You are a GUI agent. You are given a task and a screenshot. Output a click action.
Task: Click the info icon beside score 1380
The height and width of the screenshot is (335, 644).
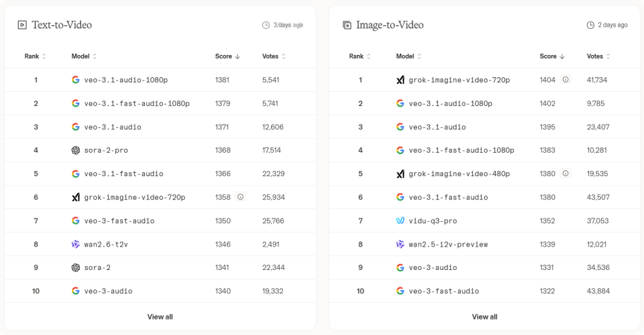click(x=566, y=174)
